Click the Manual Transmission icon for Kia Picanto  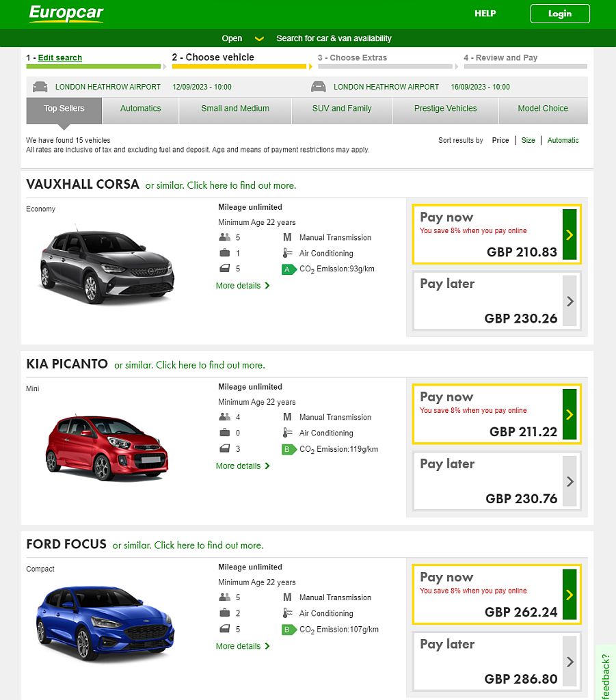click(x=288, y=417)
